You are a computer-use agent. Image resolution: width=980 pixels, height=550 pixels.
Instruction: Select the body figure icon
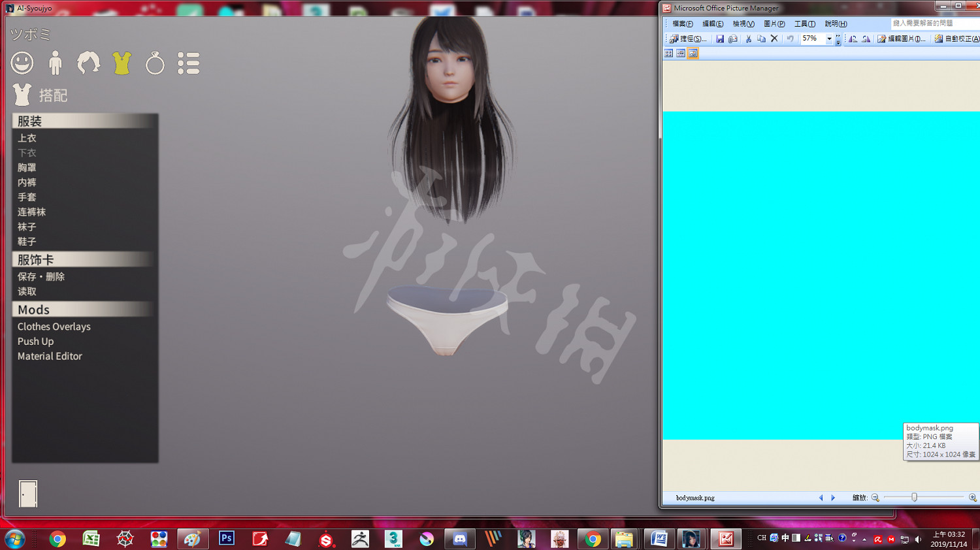pyautogui.click(x=56, y=63)
